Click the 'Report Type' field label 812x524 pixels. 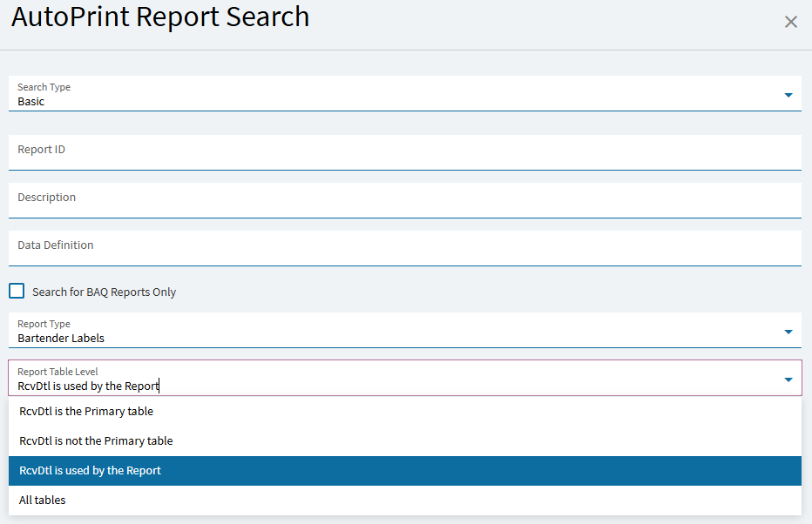click(x=44, y=324)
